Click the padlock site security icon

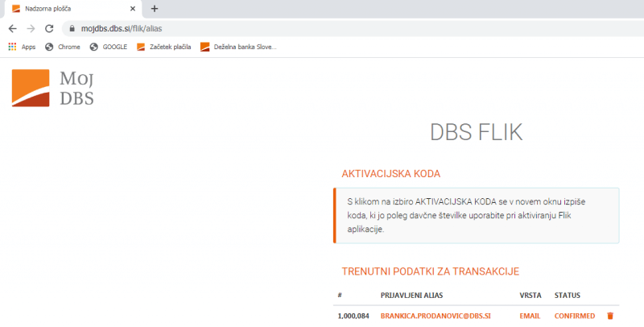[x=72, y=29]
